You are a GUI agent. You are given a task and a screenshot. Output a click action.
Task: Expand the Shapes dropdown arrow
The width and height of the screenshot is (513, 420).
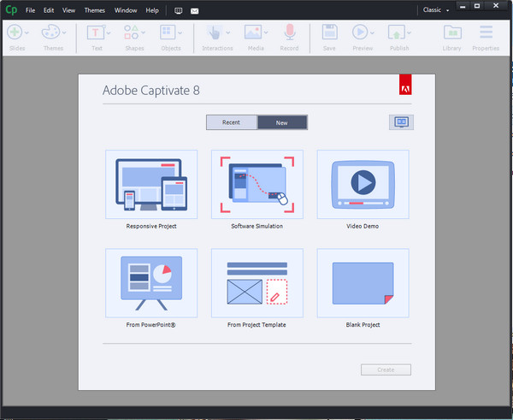(144, 33)
